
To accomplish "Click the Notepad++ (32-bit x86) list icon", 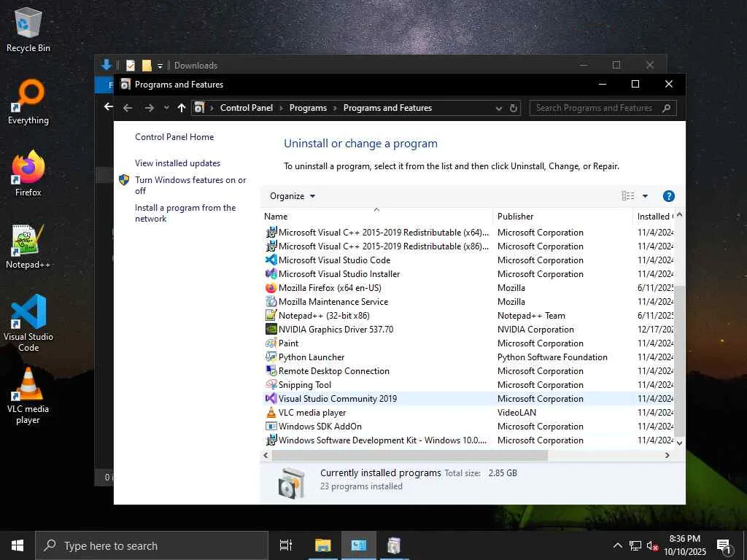I will tap(271, 315).
